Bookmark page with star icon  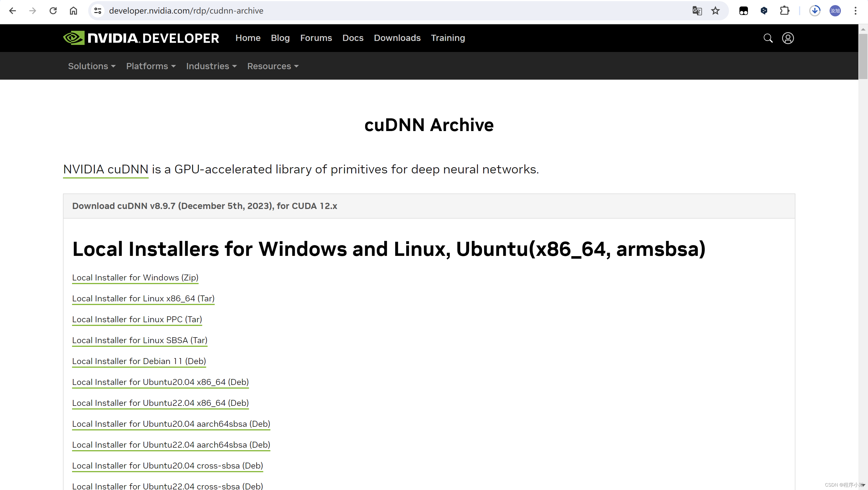point(715,11)
